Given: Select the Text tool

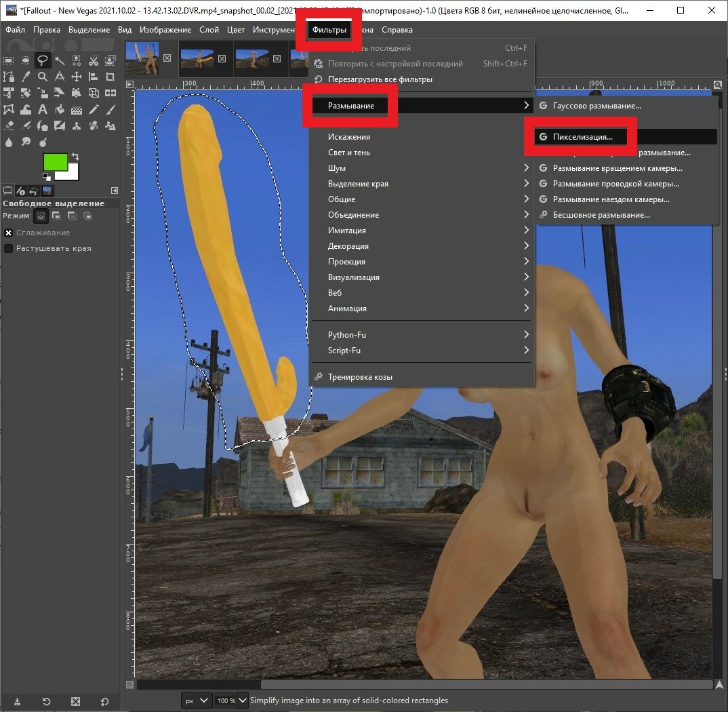Looking at the screenshot, I should point(43,110).
